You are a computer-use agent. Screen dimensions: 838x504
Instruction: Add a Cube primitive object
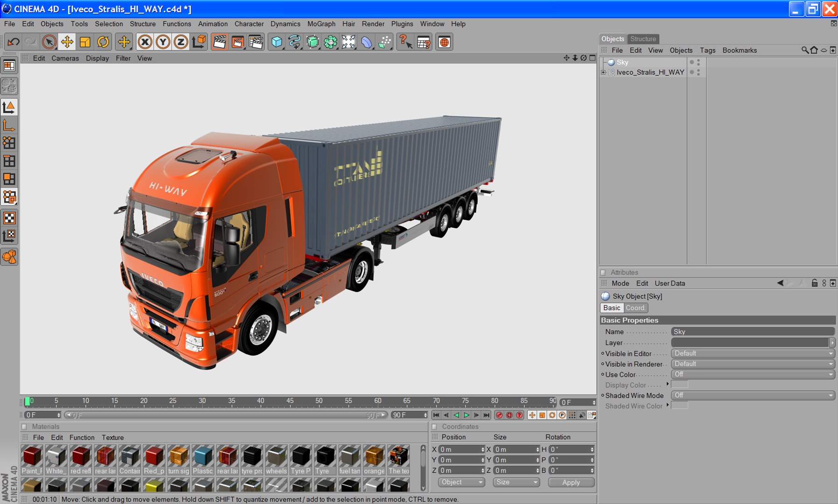click(x=277, y=42)
